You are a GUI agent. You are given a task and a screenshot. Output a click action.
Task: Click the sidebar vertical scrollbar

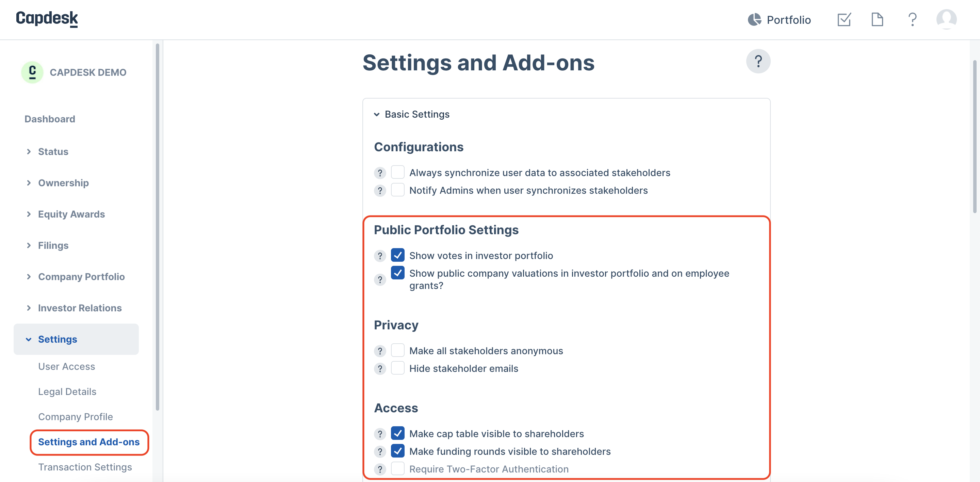158,227
